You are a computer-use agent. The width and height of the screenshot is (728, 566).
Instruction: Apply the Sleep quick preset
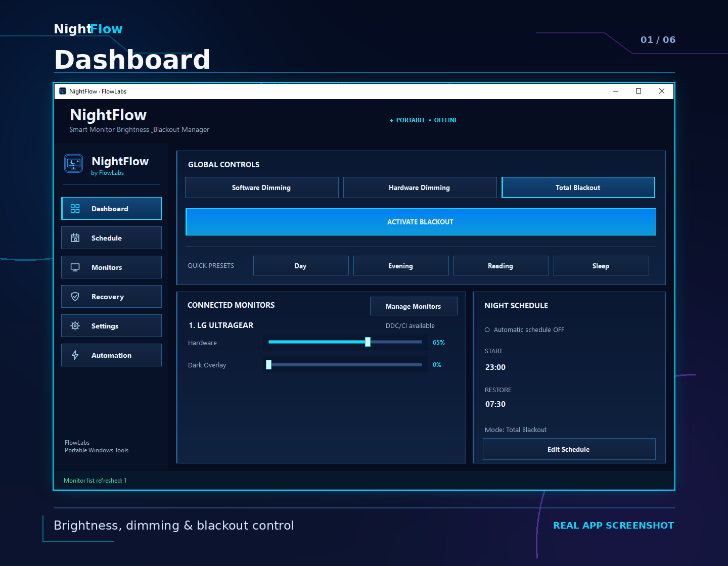click(x=601, y=266)
